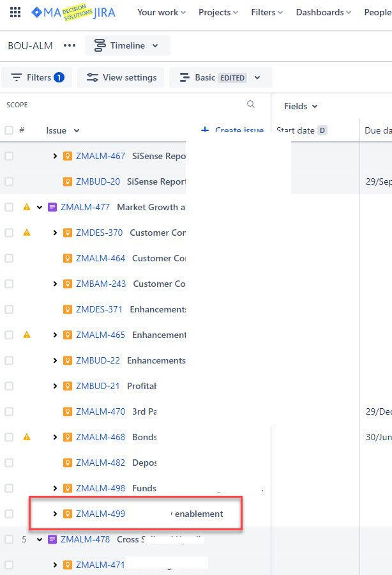Open the ZMALM-477 epic link

[85, 207]
